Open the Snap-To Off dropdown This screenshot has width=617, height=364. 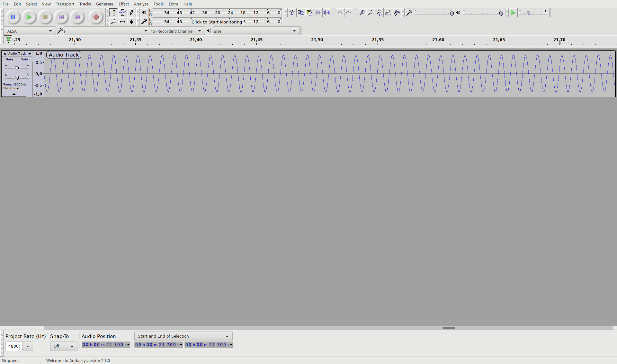pos(64,346)
